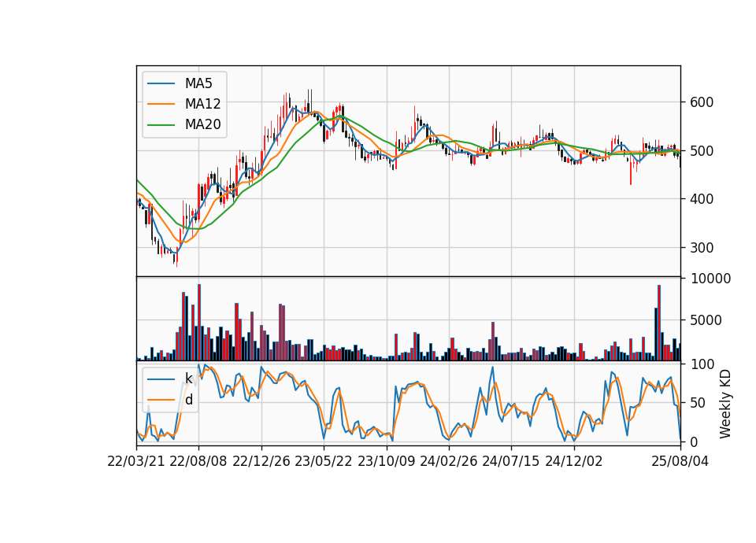
Task: Click the Weekly KD axis label
Action: [x=725, y=404]
